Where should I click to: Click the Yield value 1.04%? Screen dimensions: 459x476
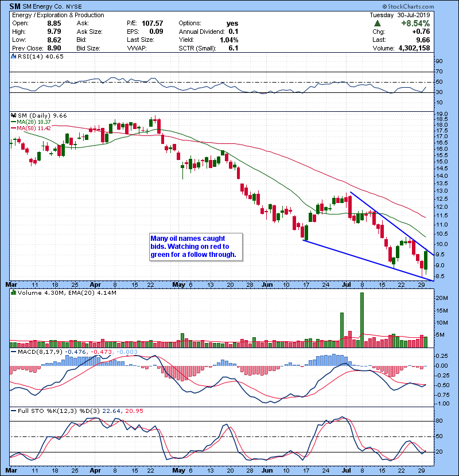(x=229, y=40)
